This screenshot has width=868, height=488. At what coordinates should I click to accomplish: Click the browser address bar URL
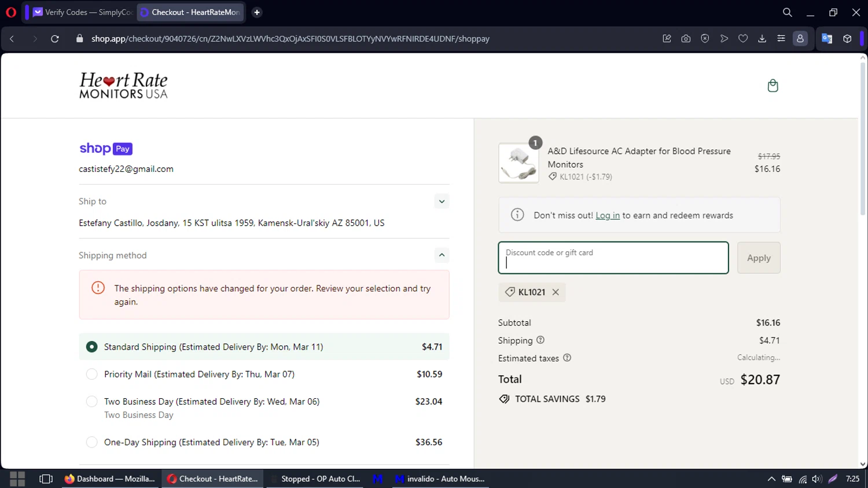(x=290, y=39)
